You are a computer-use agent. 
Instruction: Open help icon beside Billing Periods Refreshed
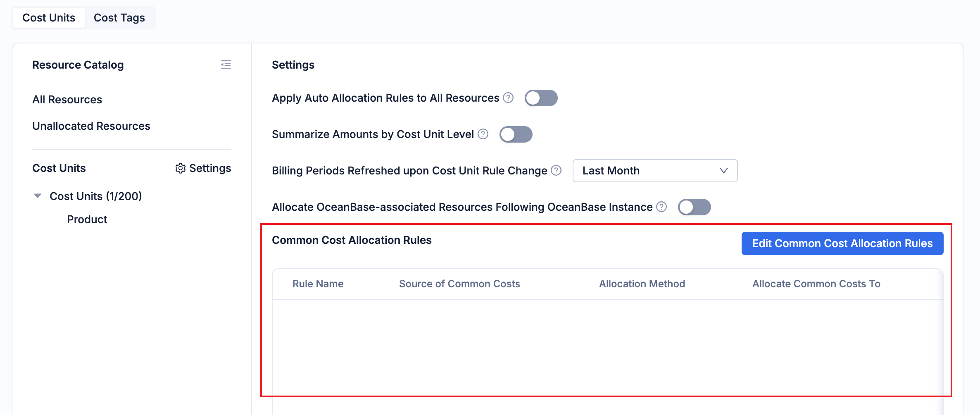tap(557, 170)
